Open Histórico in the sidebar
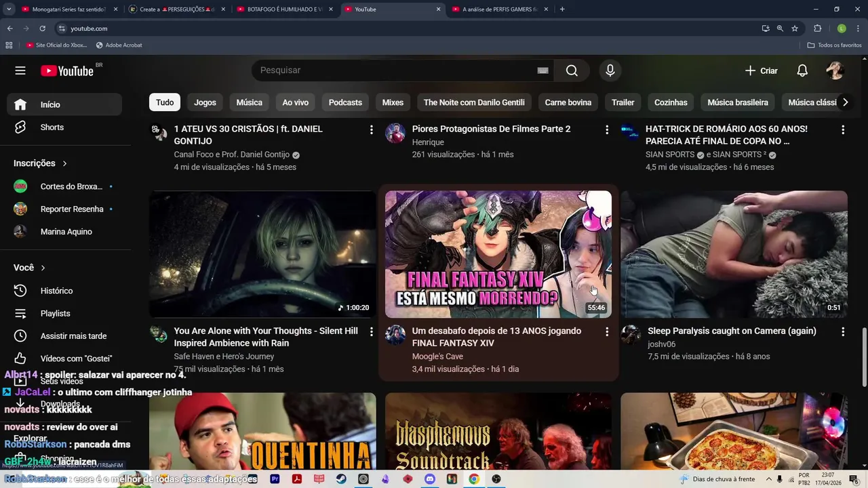Screen dimensions: 868x488 coord(64,291)
